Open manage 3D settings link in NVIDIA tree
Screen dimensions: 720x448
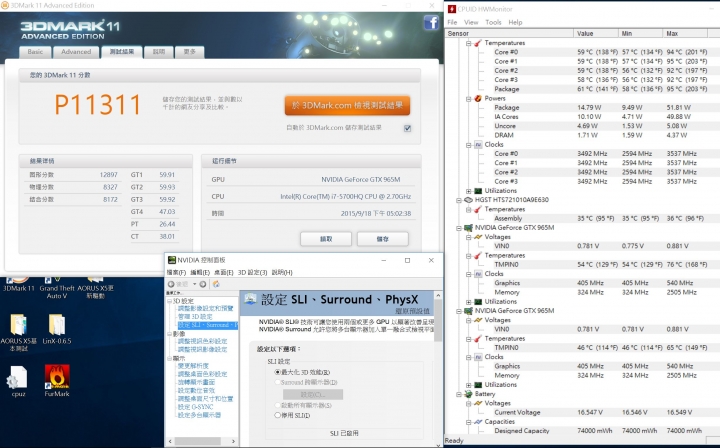pos(195,317)
